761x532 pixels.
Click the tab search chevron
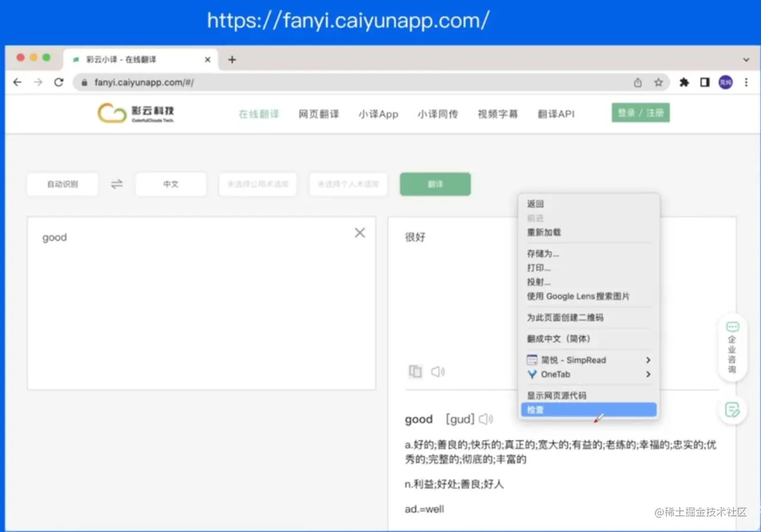pyautogui.click(x=746, y=60)
